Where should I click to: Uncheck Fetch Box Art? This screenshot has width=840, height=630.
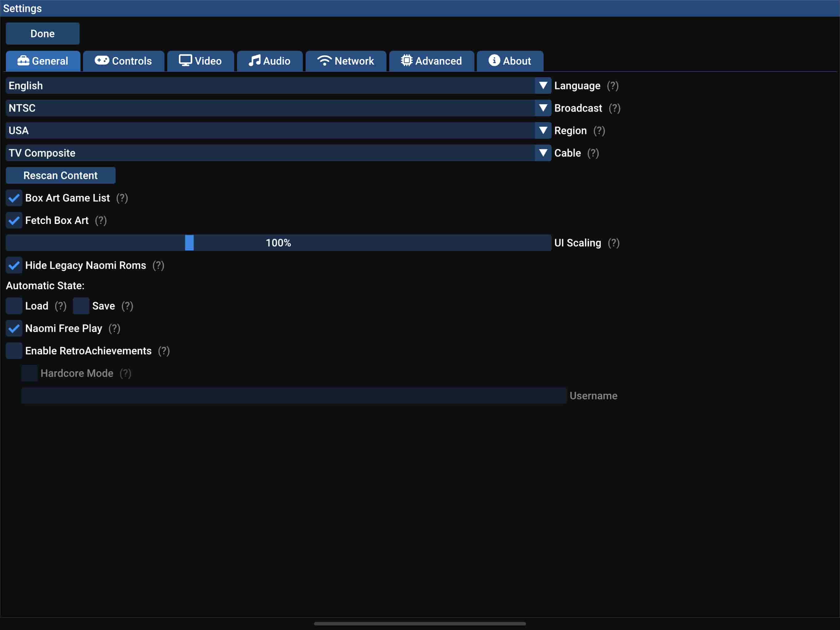[x=14, y=220]
